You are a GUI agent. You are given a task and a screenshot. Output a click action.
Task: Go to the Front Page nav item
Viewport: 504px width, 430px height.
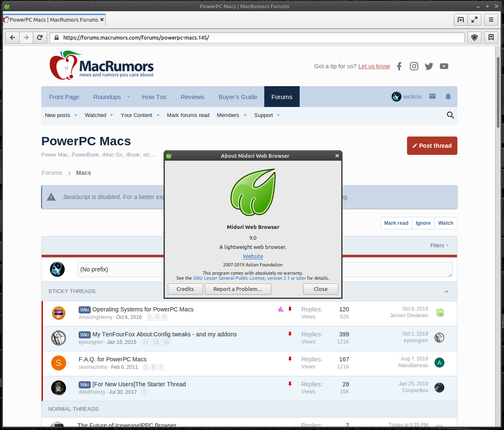coord(64,97)
